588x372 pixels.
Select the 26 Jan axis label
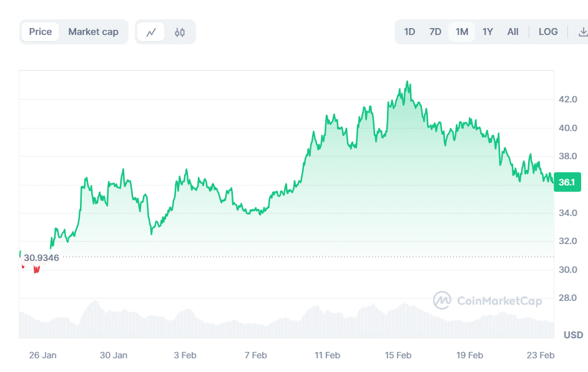[42, 355]
